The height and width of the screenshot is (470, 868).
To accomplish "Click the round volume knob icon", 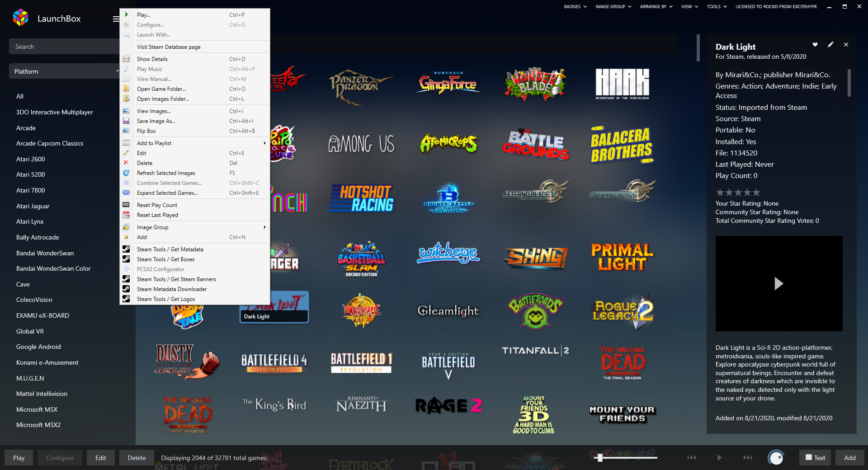I will point(776,458).
